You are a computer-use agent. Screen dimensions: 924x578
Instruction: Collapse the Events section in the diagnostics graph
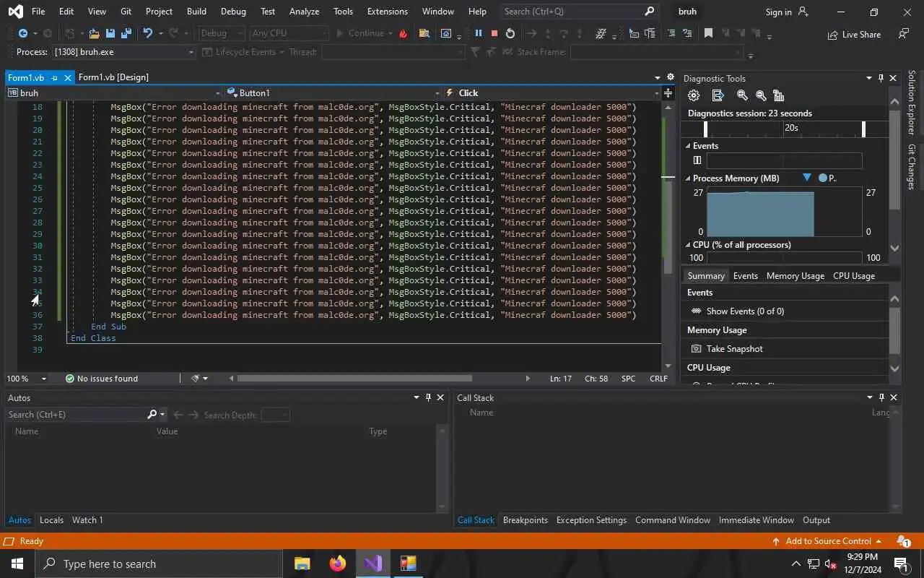coord(688,146)
